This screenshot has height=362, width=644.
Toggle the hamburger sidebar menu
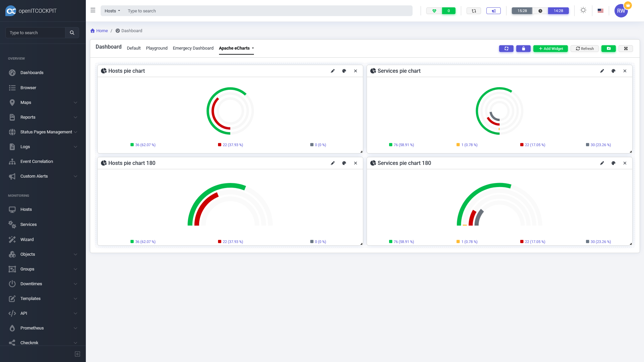(93, 10)
